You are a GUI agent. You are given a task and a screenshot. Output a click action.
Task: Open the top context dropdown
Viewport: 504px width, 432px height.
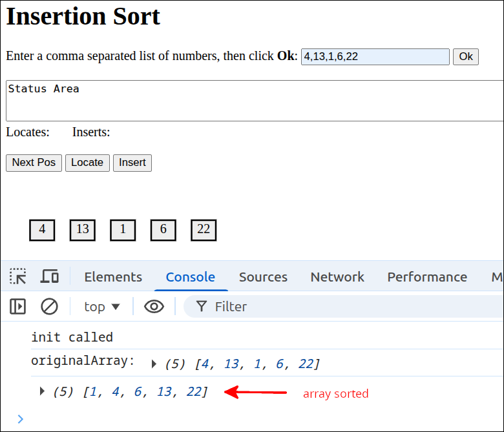102,307
